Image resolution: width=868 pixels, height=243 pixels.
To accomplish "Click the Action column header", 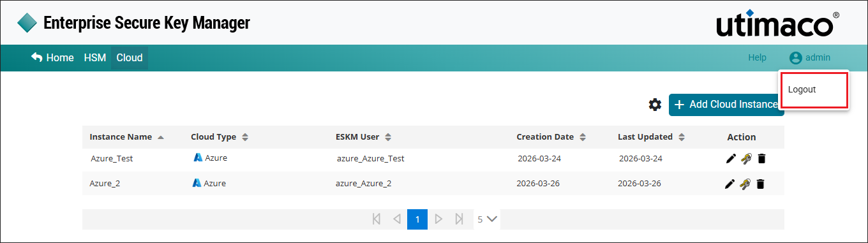I will (742, 137).
